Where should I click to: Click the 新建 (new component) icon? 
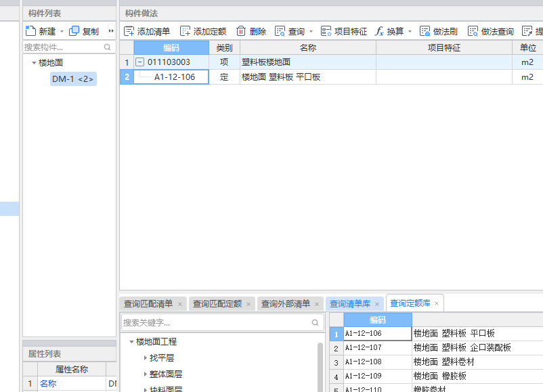(30, 31)
